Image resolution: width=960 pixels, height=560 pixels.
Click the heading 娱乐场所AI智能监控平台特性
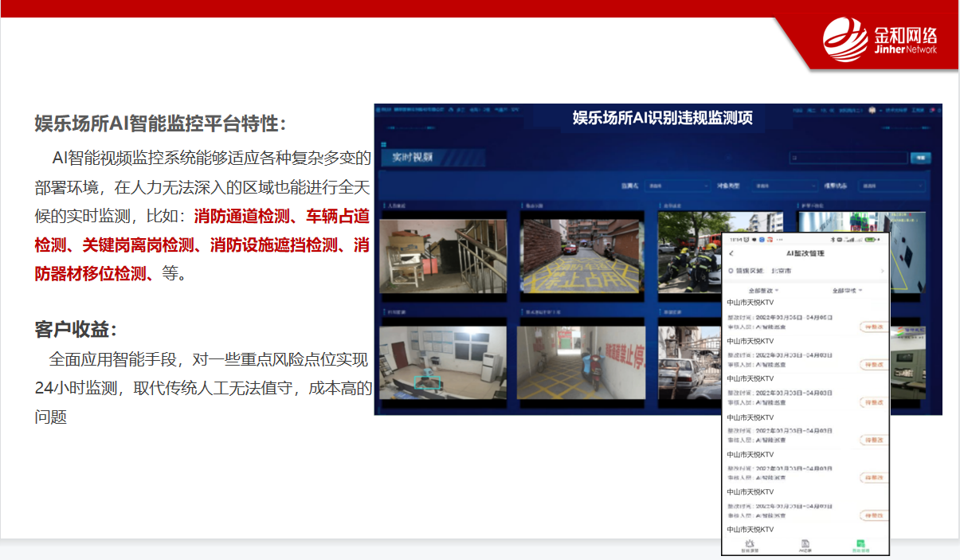coord(160,124)
